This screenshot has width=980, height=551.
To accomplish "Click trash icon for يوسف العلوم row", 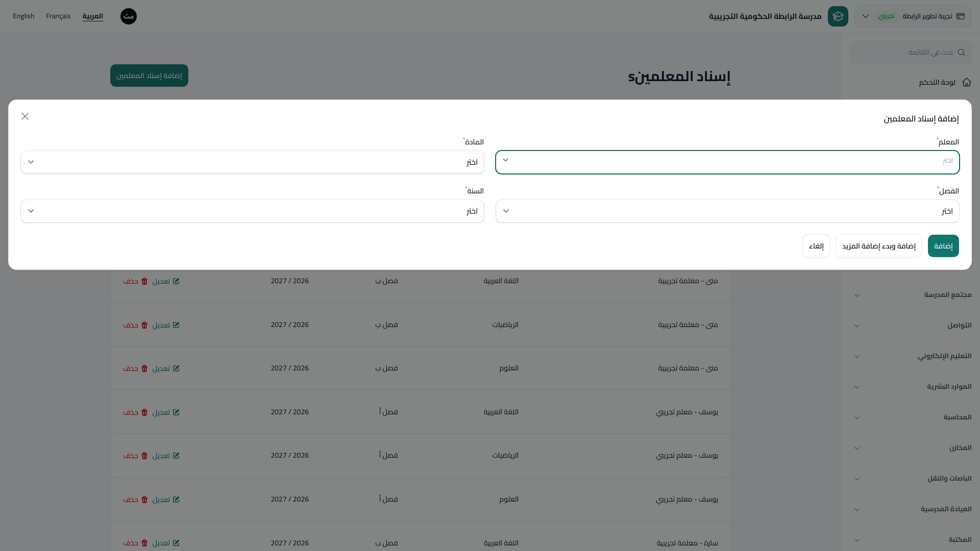I will click(x=144, y=499).
